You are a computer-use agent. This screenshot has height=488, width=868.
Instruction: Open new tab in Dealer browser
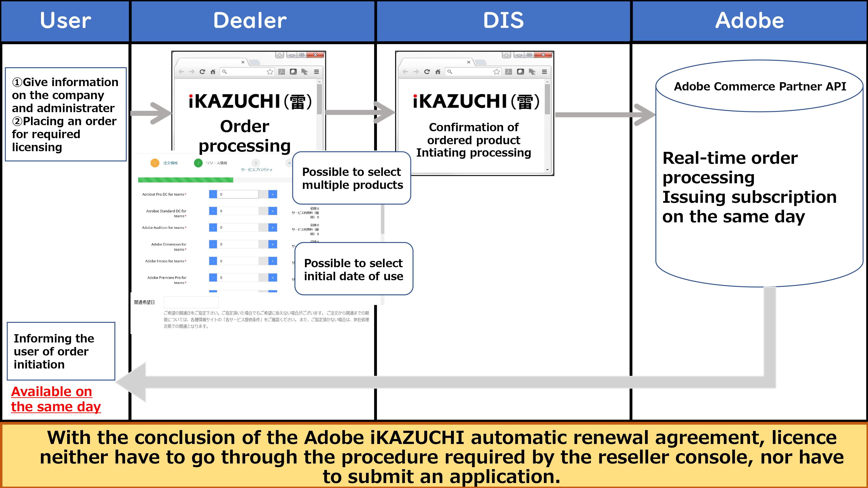point(254,62)
